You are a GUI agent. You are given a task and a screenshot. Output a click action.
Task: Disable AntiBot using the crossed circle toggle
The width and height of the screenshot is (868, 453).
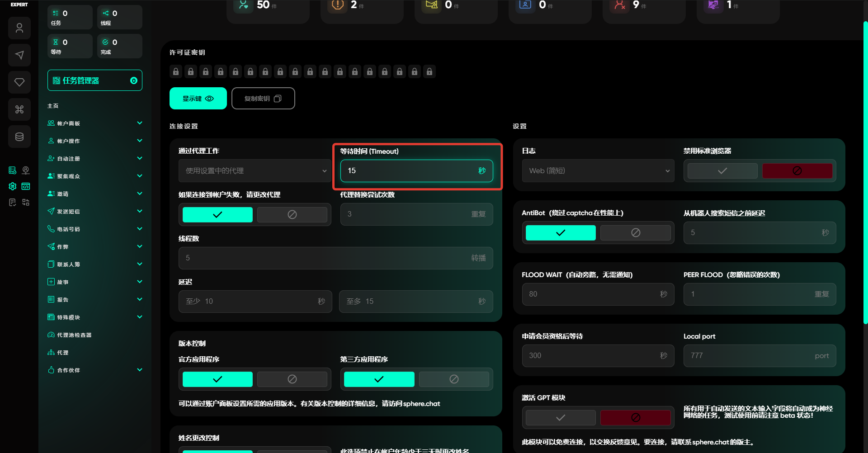point(635,233)
